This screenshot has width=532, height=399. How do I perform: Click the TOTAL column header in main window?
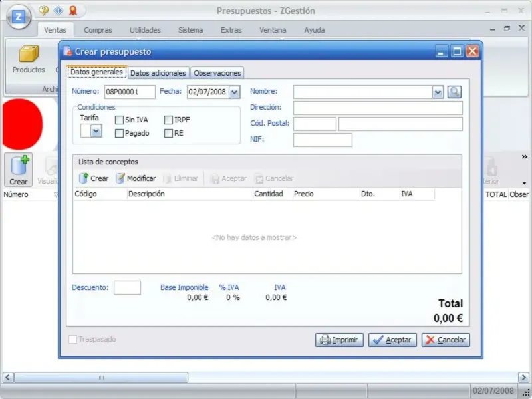(495, 194)
